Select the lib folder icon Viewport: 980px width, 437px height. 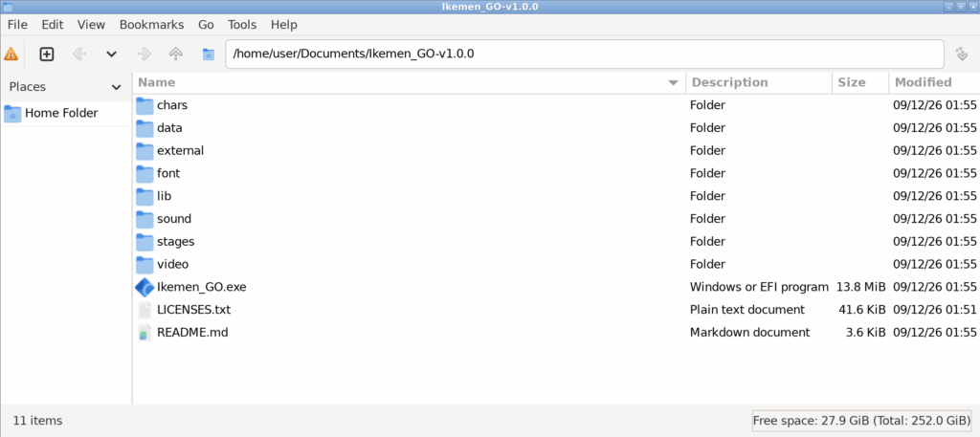[145, 196]
